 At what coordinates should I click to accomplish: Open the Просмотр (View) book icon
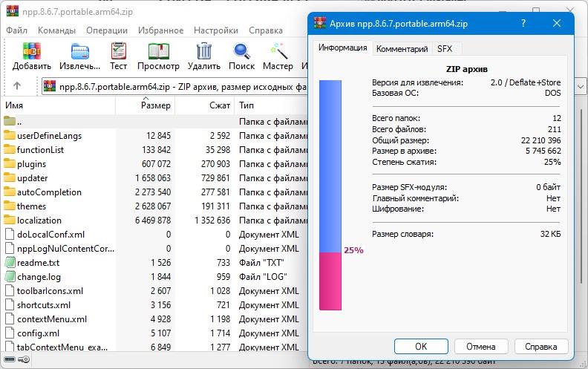(158, 51)
